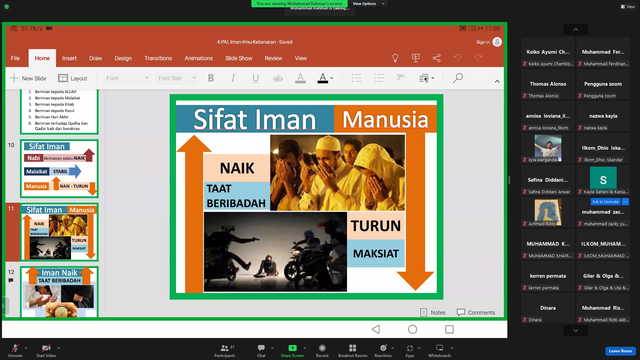Toggle Start Video in Zoom toolbar
This screenshot has height=360, width=640.
(x=46, y=350)
